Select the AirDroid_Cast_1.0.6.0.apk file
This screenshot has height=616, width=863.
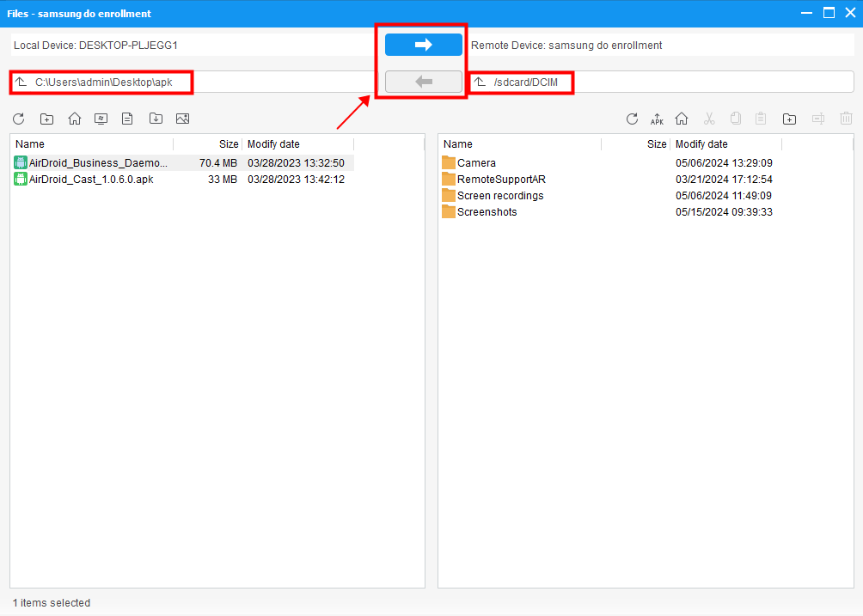[89, 179]
